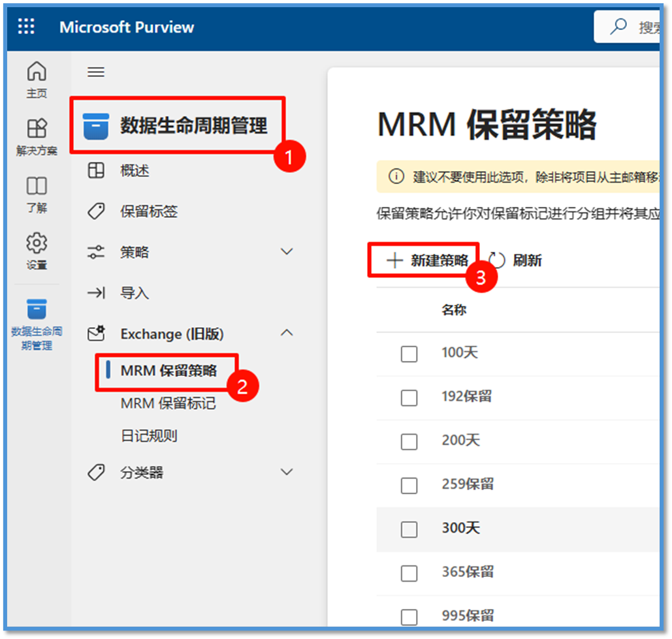Select MRM 保留策略 in navigation
Screen dimensions: 672x639
point(168,371)
